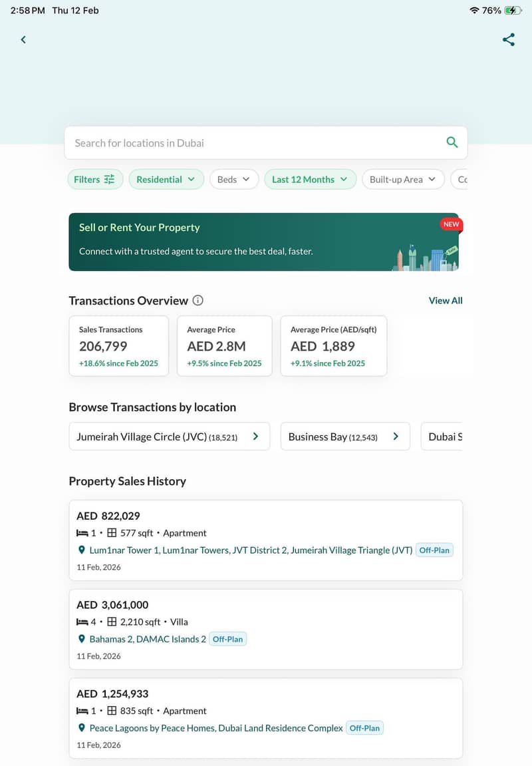Change the Last 12 Months period
Viewport: 532px width, 766px height.
(x=311, y=179)
